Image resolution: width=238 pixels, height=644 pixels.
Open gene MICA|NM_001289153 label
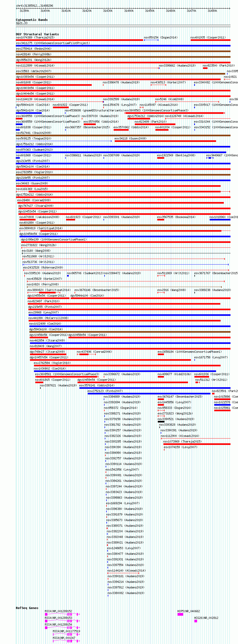[58, 618]
